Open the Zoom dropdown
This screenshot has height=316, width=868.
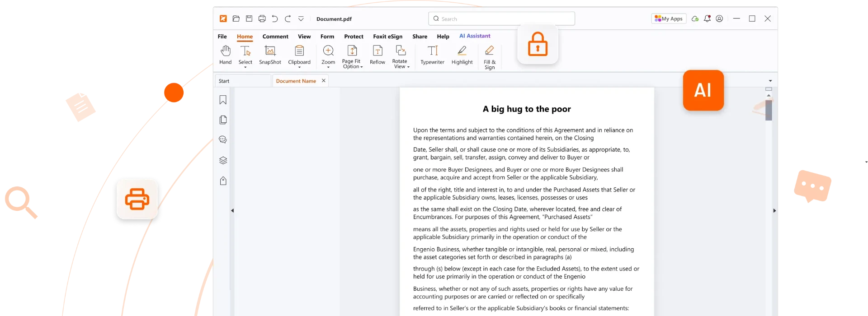328,67
